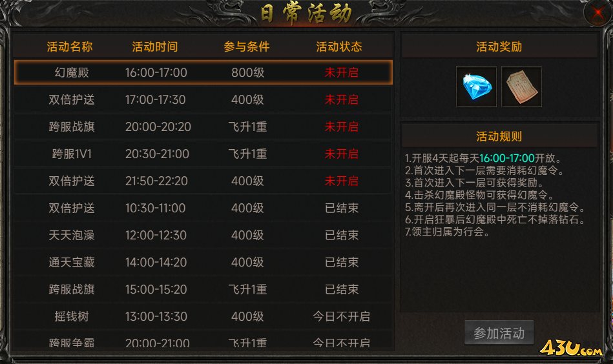The width and height of the screenshot is (613, 364).
Task: Select the 跨服争霸 activity row
Action: click(203, 341)
